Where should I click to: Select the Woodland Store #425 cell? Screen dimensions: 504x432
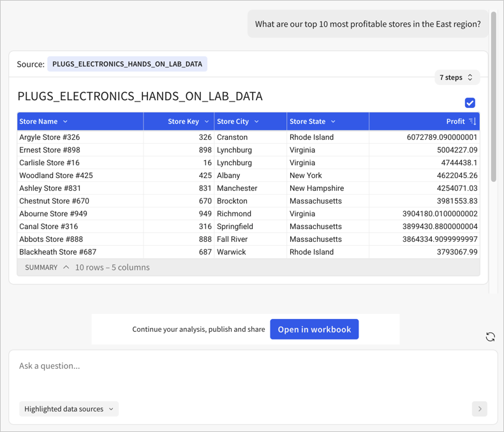pyautogui.click(x=80, y=175)
